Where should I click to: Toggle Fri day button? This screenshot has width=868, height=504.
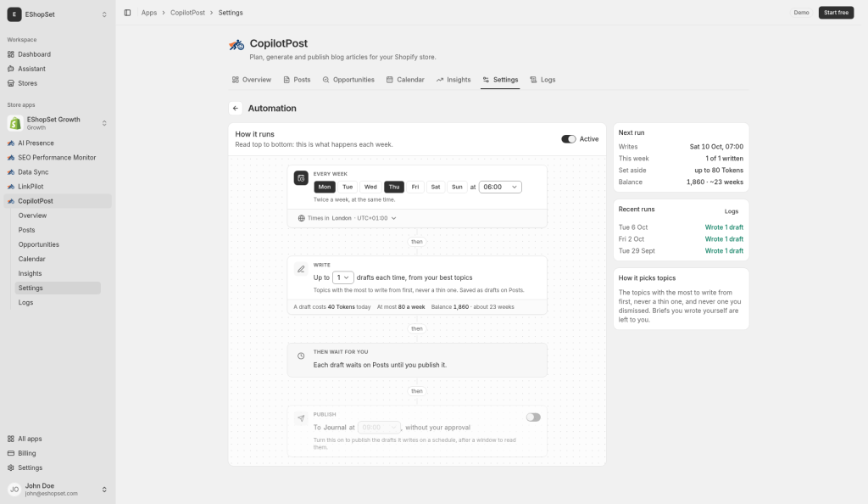pos(415,188)
